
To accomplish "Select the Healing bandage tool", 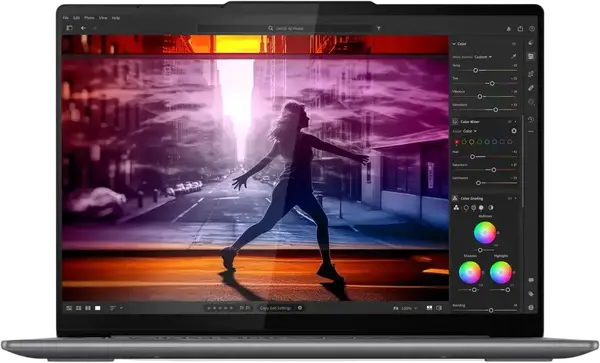I will coord(531,88).
